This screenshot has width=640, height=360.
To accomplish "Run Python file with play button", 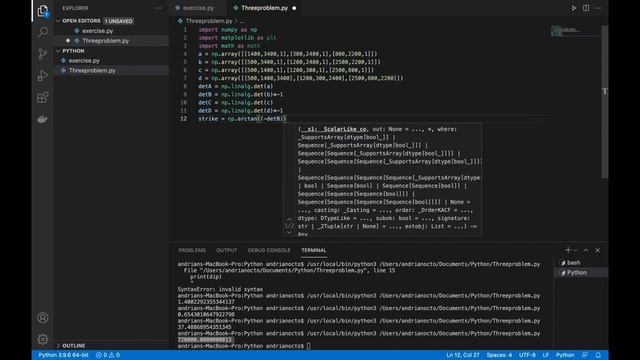I will pos(573,8).
